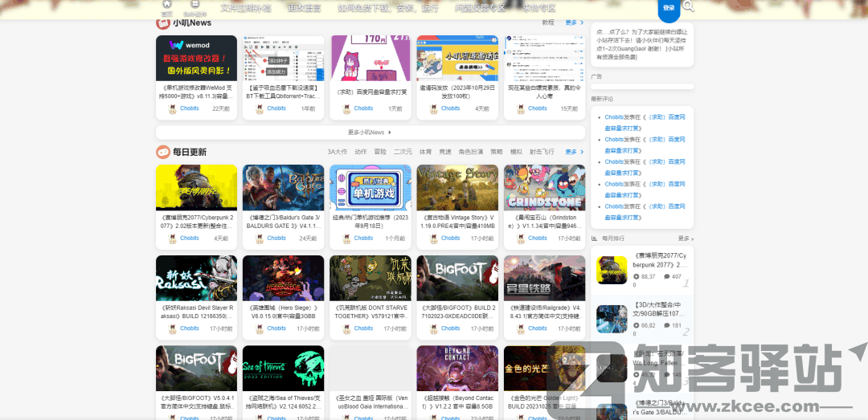Viewport: 868px width, 420px height.
Task: Click Chobits avatar under WeMod article
Action: coord(173,108)
